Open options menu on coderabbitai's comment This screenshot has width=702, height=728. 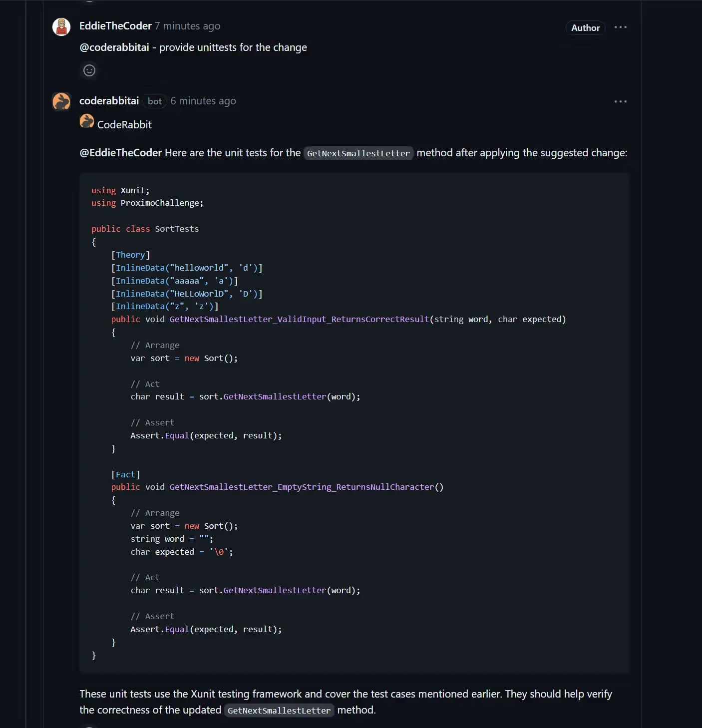coord(620,101)
